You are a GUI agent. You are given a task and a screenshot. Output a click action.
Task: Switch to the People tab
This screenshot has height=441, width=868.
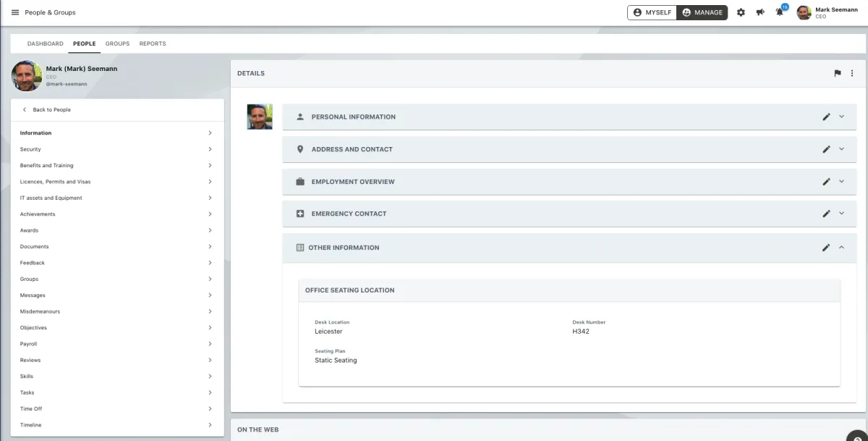click(85, 43)
